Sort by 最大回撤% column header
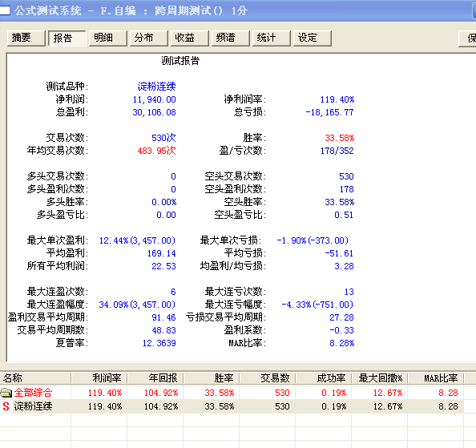Image resolution: width=476 pixels, height=448 pixels. [x=380, y=378]
